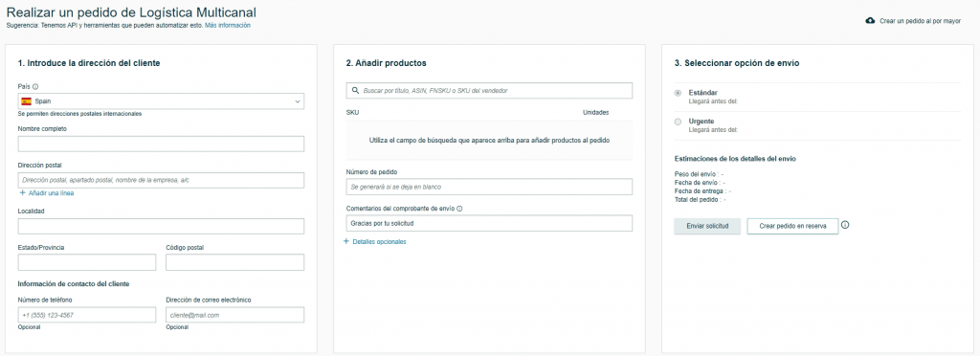Add an address line with Añadir una línea
Screen dimensions: 980x356
52,193
